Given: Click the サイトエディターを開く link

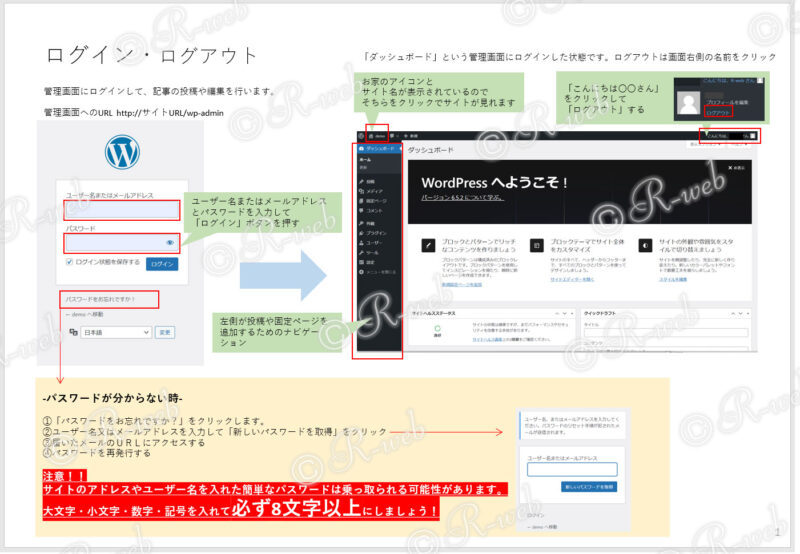Looking at the screenshot, I should pyautogui.click(x=572, y=280).
